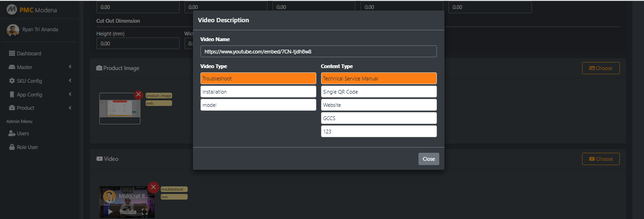Viewport: 644px width, 219px height.
Task: Click the video channel avatar icon
Action: point(110,196)
